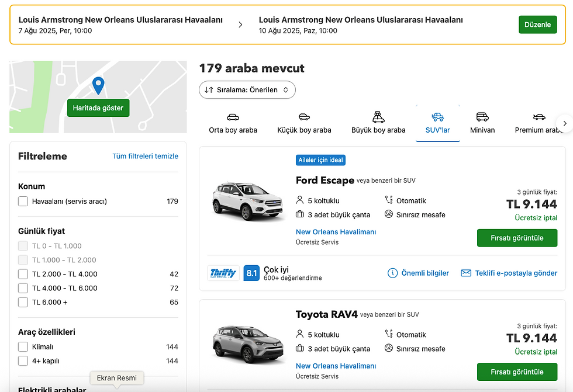Click the Ford Escape TL 9.144 price
This screenshot has width=573, height=392.
[531, 204]
